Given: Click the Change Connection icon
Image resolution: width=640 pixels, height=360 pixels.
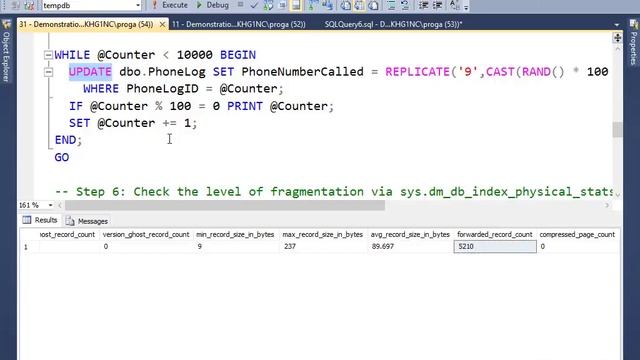Looking at the screenshot, I should [29, 5].
